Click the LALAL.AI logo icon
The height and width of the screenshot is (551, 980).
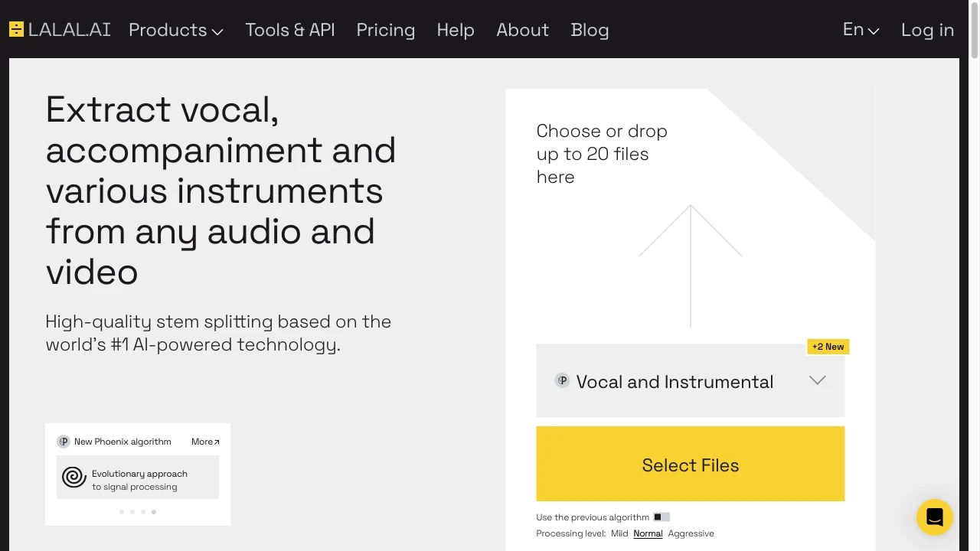(x=16, y=29)
